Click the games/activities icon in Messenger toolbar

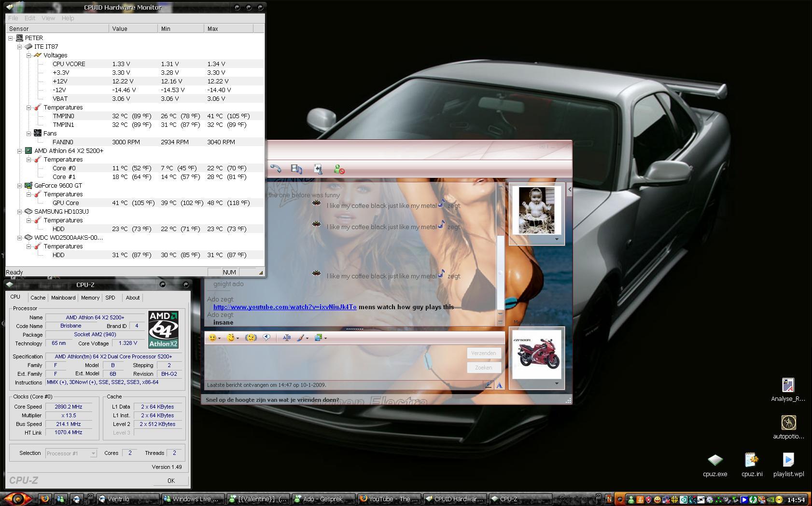tap(318, 169)
